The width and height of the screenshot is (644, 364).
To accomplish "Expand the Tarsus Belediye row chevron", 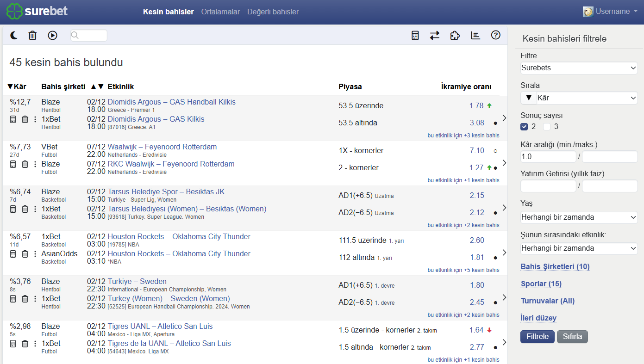I will (x=504, y=208).
